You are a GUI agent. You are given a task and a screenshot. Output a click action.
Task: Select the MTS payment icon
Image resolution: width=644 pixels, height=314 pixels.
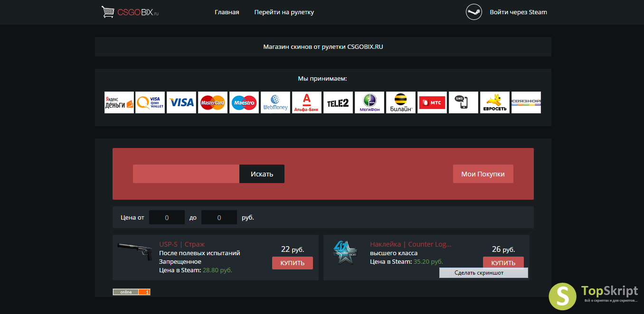(432, 102)
